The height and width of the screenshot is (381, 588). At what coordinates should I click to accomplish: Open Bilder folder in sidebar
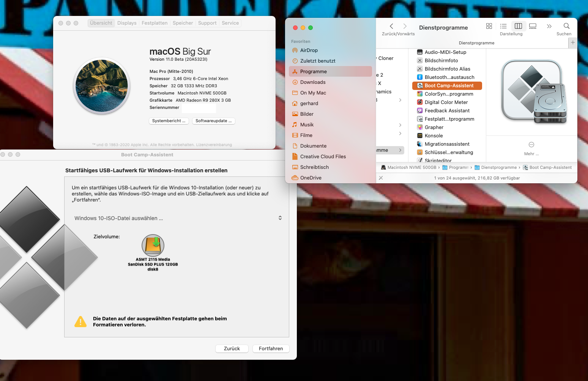(x=330, y=114)
